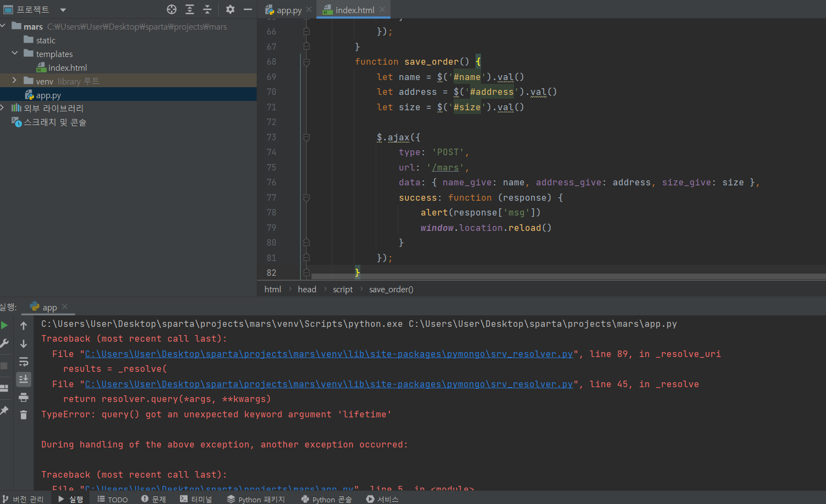The height and width of the screenshot is (504, 826).
Task: Pin the run tab
Action: [x=4, y=410]
